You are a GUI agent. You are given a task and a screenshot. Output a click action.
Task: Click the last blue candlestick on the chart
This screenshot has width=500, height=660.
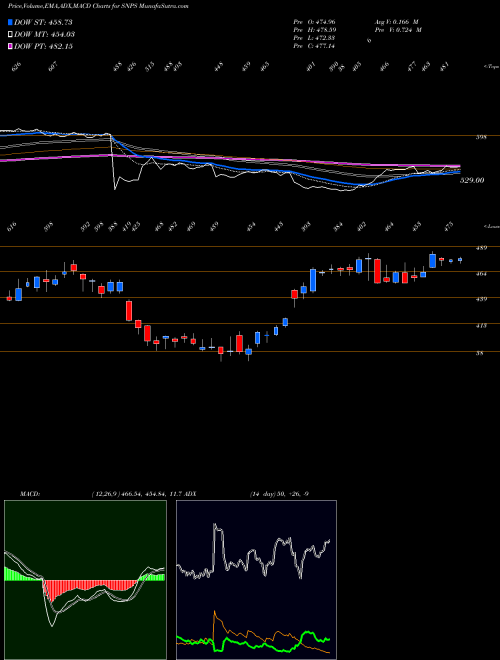460,260
